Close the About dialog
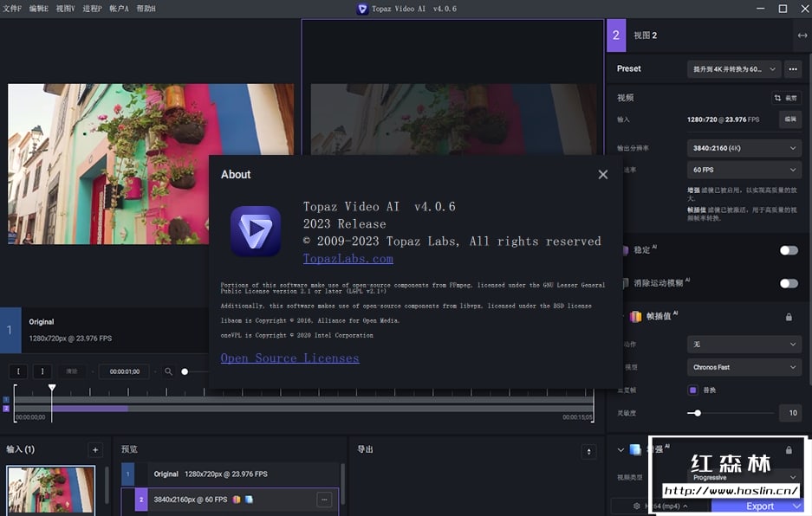This screenshot has height=516, width=812. pyautogui.click(x=603, y=174)
